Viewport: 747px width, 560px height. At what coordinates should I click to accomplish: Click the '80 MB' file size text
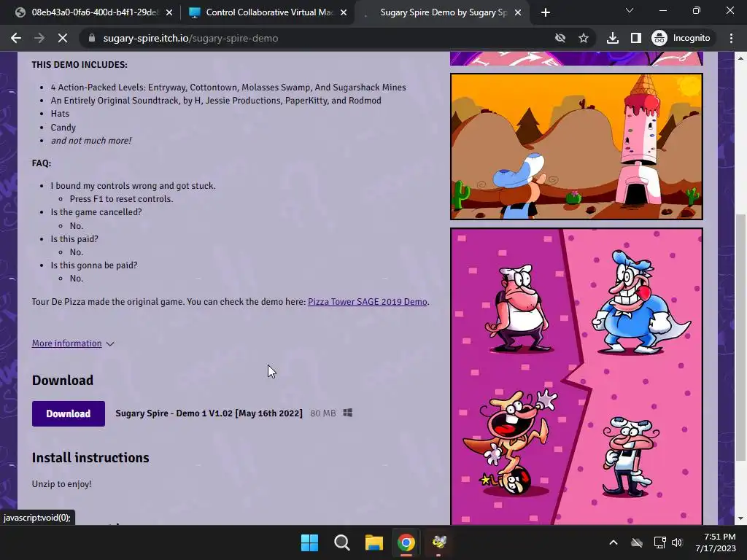pos(323,413)
